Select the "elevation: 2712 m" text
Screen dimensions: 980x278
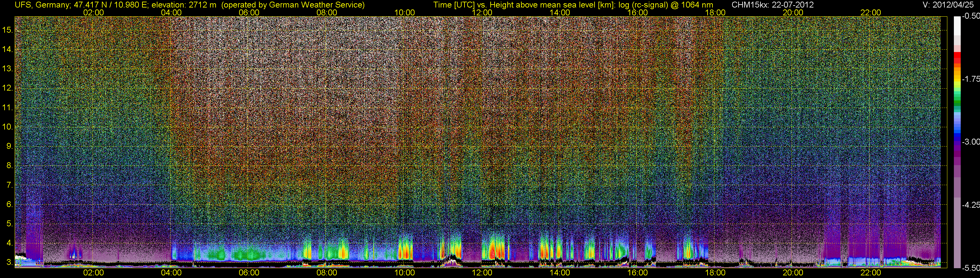click(x=184, y=5)
